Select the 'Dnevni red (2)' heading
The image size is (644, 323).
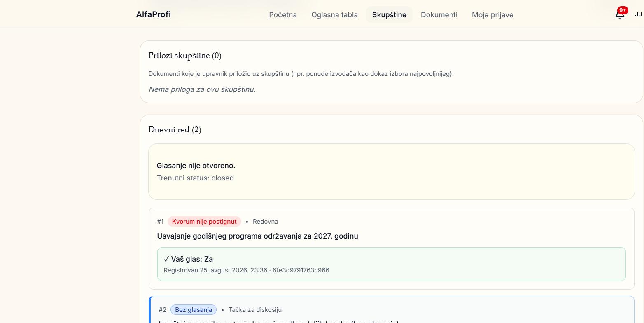point(175,130)
